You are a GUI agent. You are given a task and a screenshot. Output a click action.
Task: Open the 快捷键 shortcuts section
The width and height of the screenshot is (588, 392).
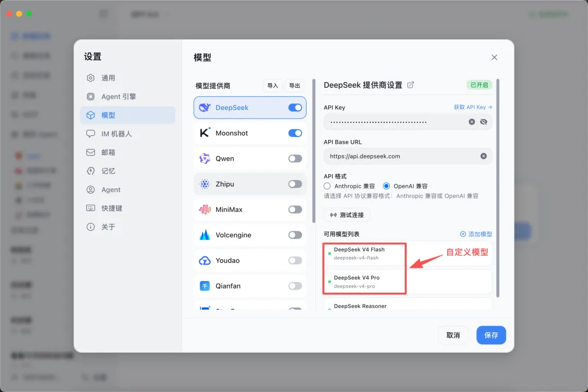click(x=127, y=208)
